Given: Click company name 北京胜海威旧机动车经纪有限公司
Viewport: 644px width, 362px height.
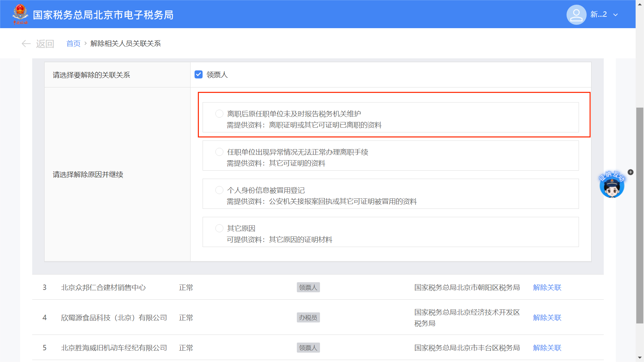Looking at the screenshot, I should [x=114, y=348].
